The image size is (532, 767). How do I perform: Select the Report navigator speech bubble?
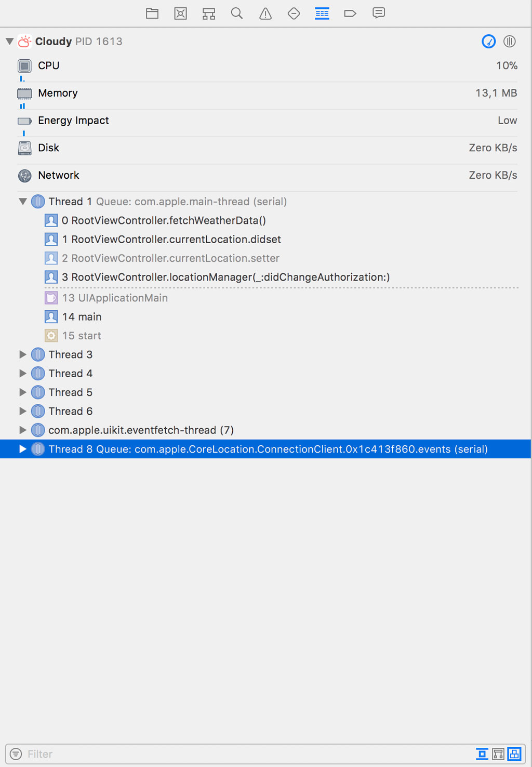click(379, 14)
